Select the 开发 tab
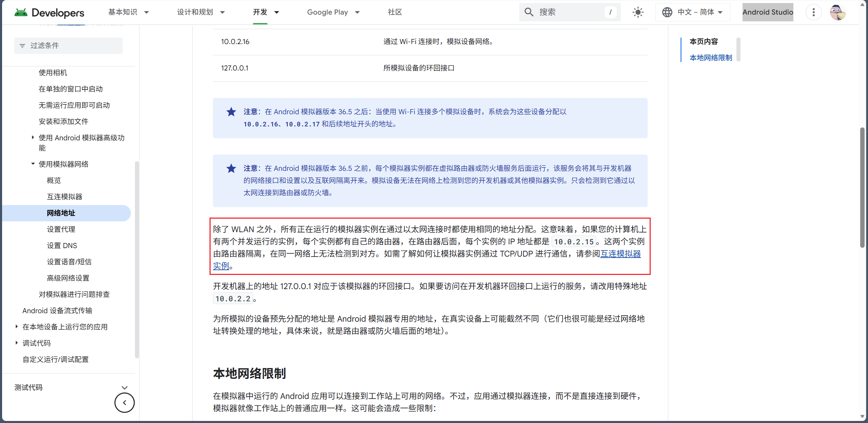This screenshot has height=423, width=868. click(260, 12)
